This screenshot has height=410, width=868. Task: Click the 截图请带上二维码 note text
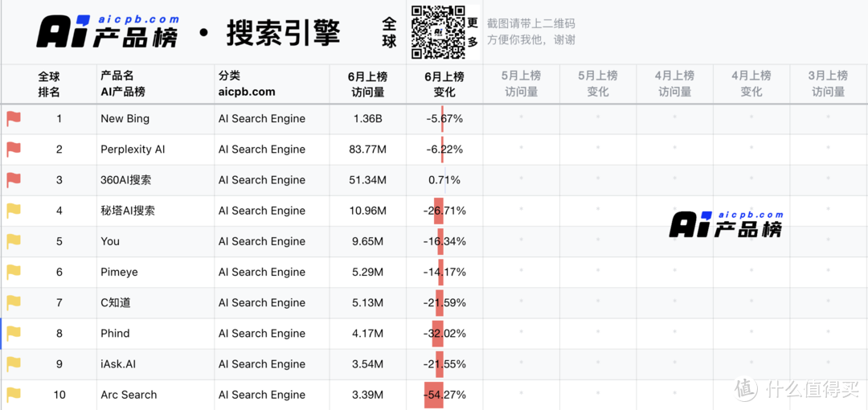pos(531,23)
